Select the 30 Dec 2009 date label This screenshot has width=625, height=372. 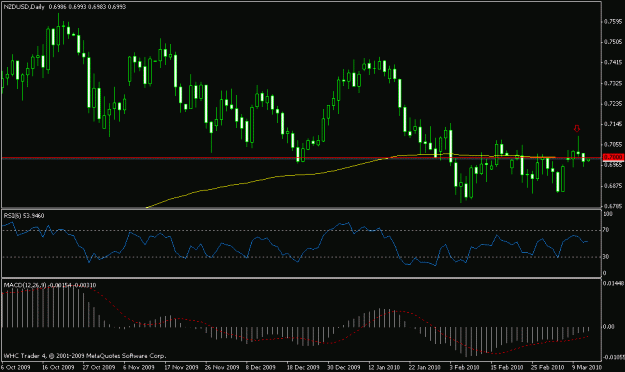pos(344,367)
